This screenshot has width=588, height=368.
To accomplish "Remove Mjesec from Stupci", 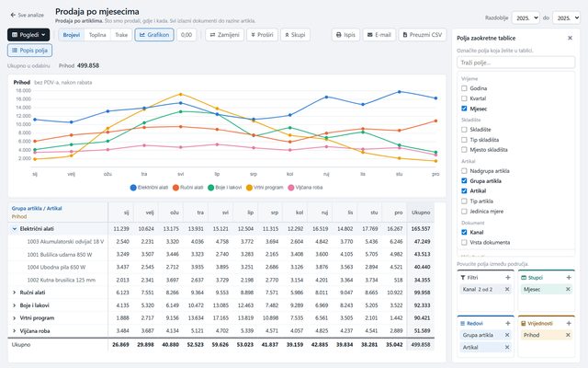I will click(x=568, y=289).
